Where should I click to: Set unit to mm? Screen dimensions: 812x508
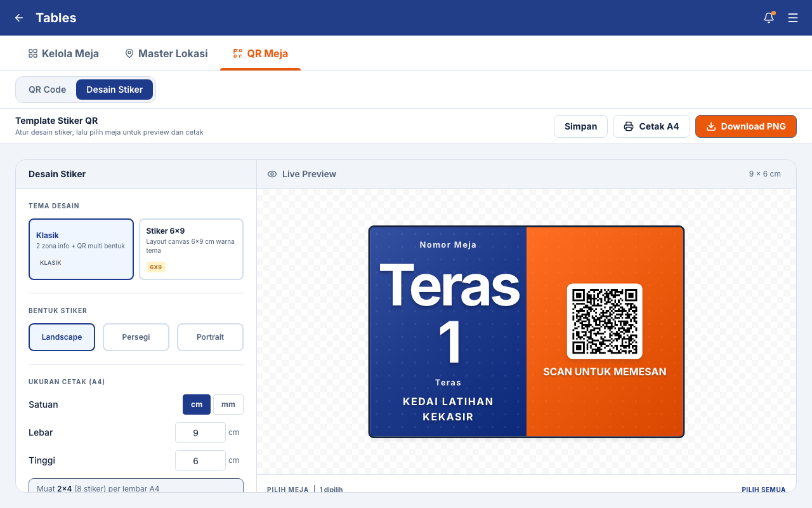point(228,404)
